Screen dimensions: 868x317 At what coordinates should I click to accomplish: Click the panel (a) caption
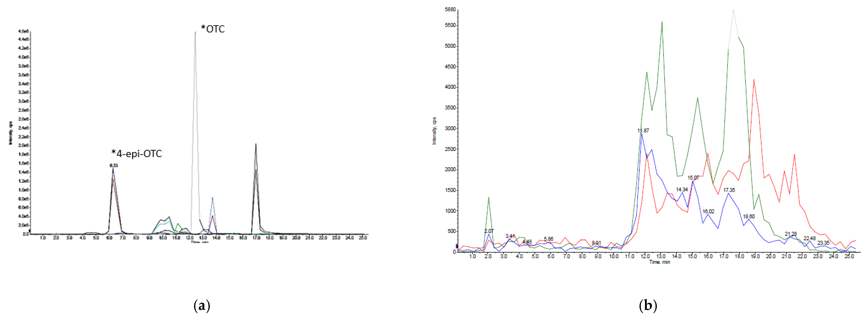click(202, 306)
